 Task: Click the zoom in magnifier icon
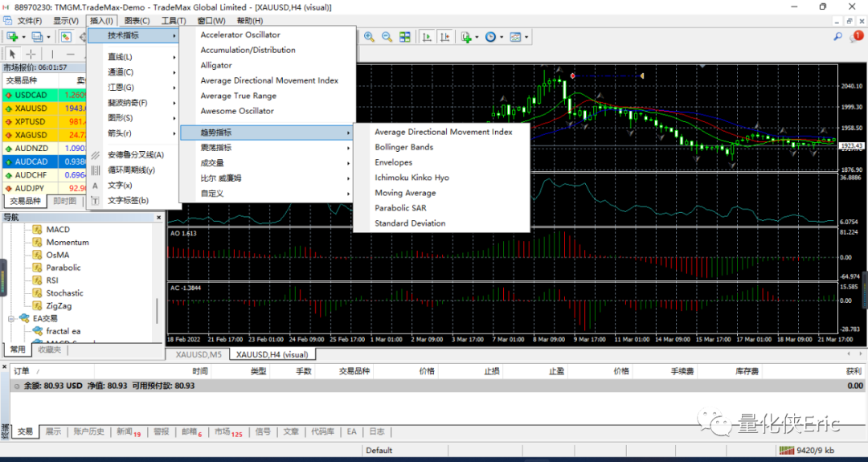coord(369,37)
